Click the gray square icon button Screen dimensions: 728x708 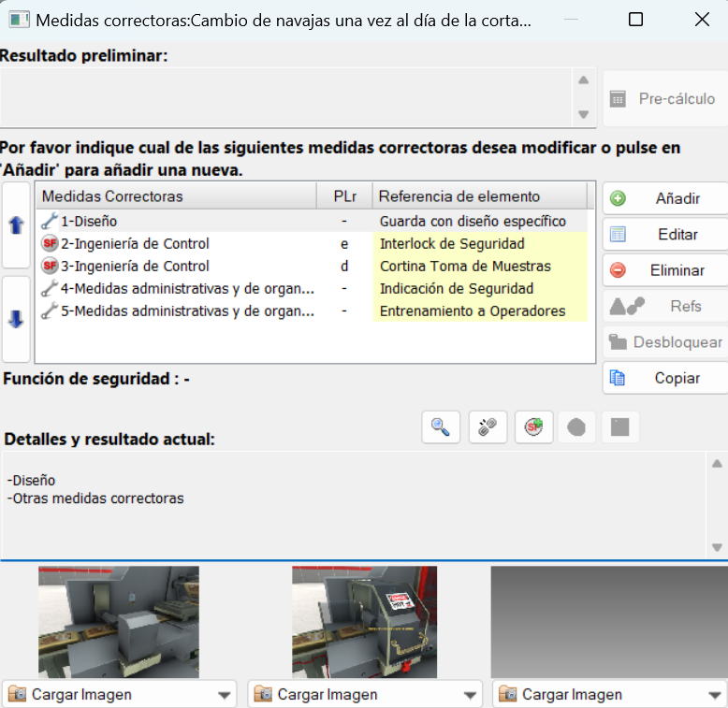(x=619, y=426)
